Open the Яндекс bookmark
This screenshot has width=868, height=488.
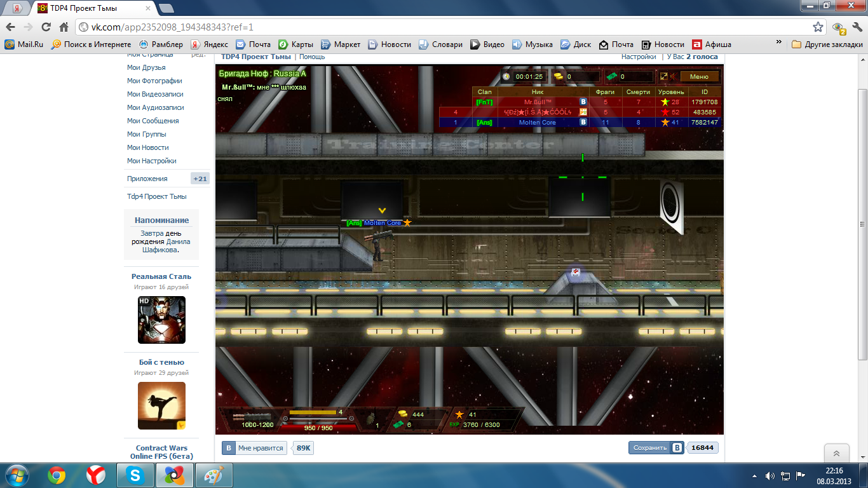[x=210, y=44]
